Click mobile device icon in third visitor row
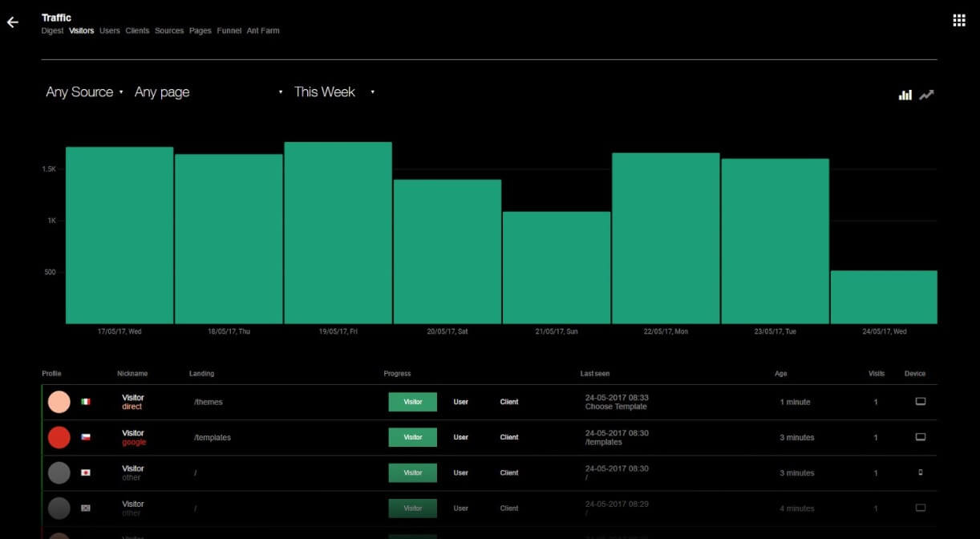 click(x=920, y=472)
